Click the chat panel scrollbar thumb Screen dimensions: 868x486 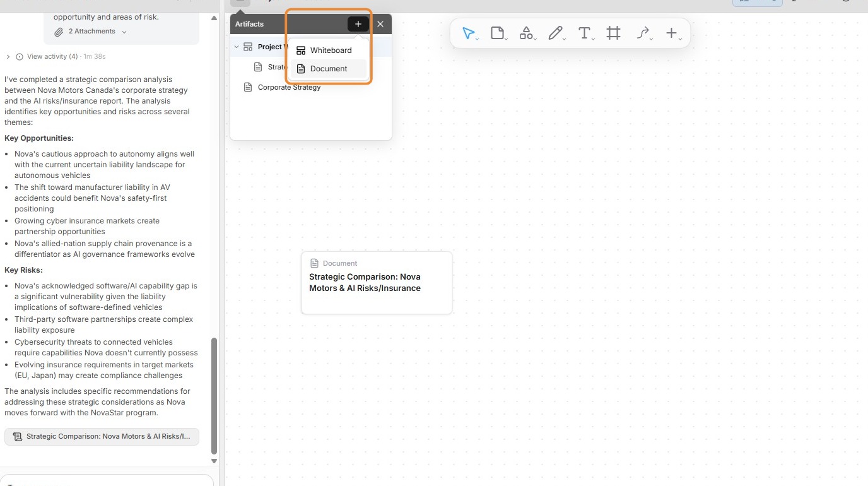tap(214, 396)
